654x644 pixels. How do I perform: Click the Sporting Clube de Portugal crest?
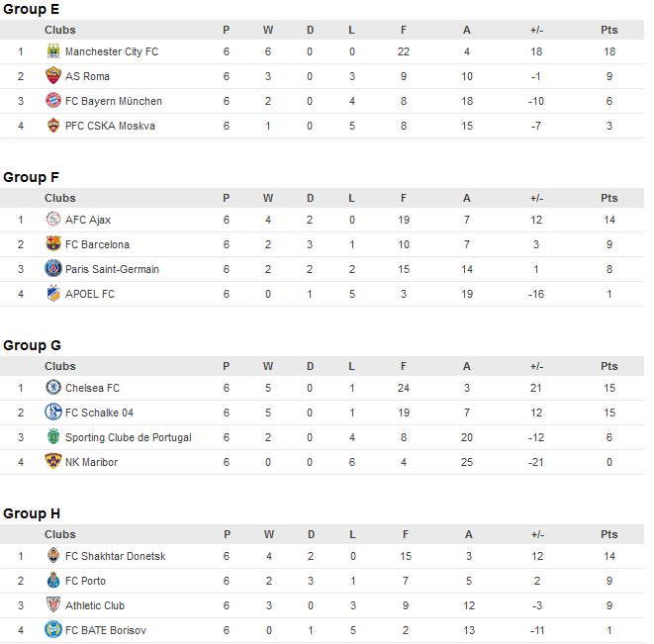coord(53,437)
